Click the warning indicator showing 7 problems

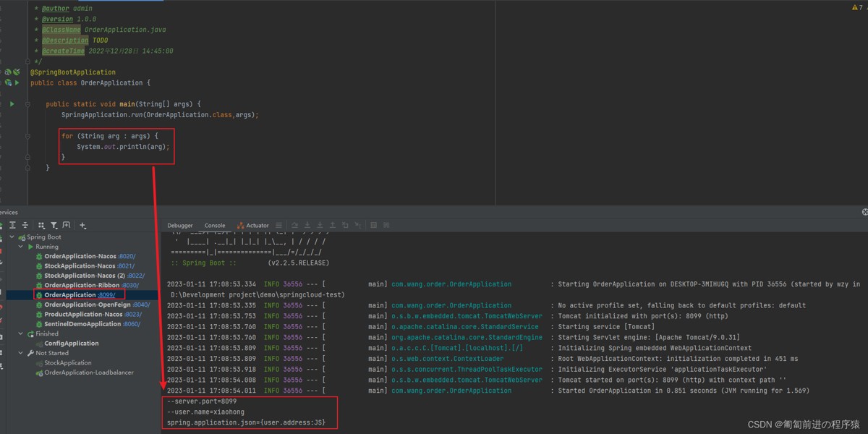tap(856, 7)
